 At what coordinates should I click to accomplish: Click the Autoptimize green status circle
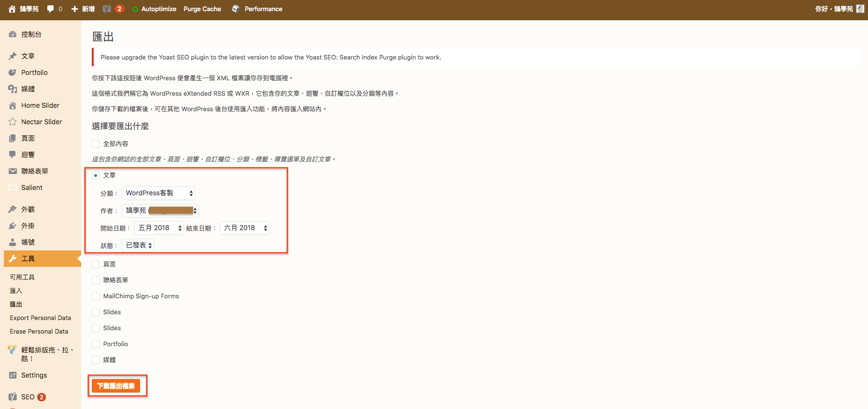pos(135,9)
